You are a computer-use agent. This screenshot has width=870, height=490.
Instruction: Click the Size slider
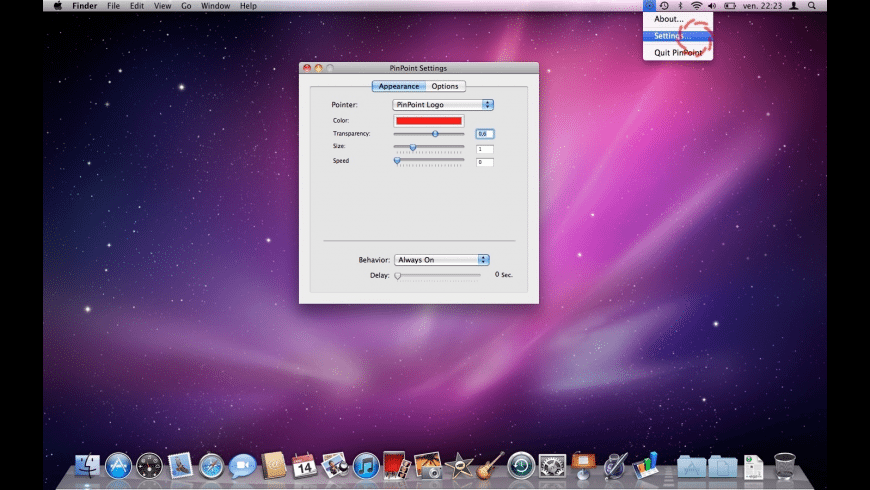[428, 147]
